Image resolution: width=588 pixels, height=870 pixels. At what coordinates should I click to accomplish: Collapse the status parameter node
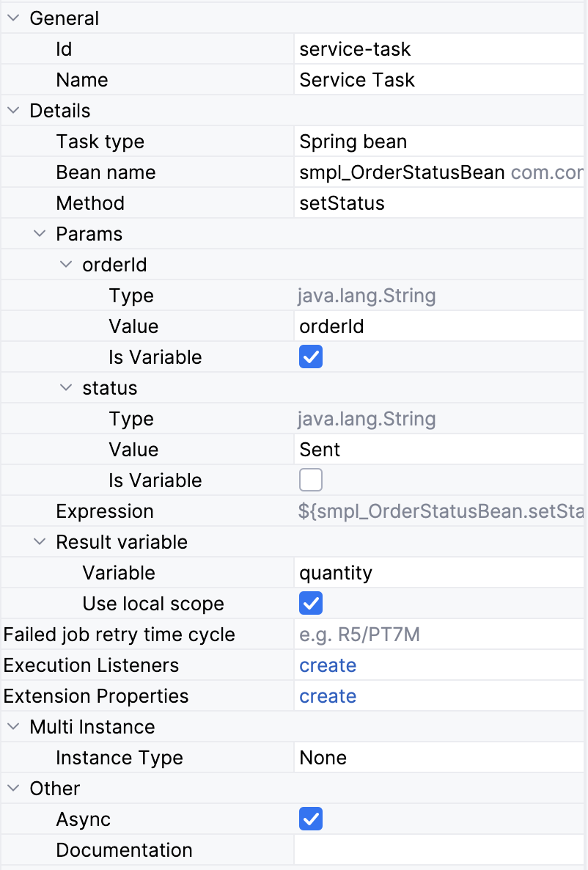click(66, 388)
